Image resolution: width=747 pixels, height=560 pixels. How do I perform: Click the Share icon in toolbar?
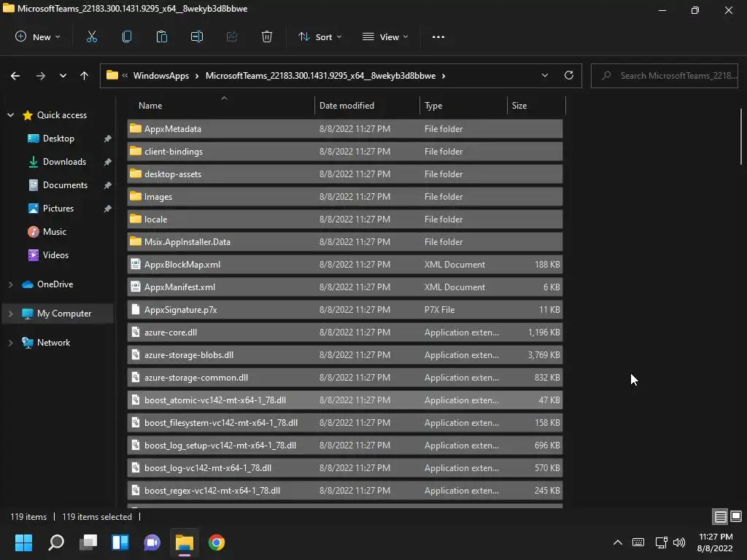(x=232, y=36)
